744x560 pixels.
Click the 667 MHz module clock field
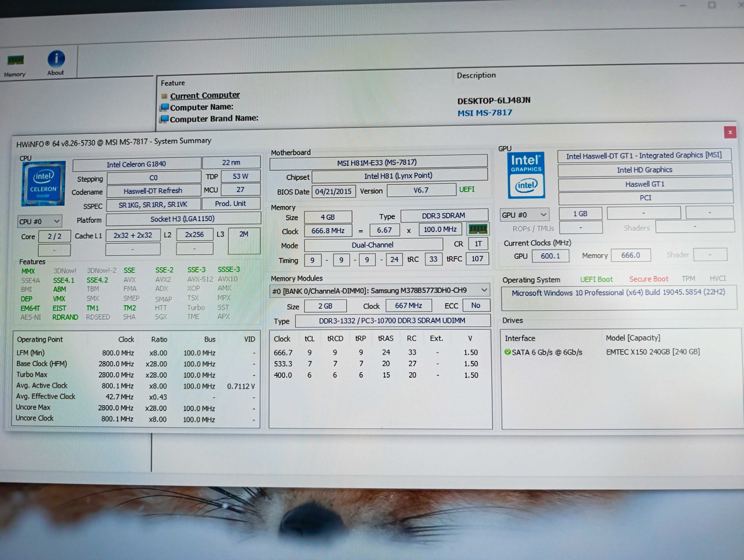pos(409,306)
